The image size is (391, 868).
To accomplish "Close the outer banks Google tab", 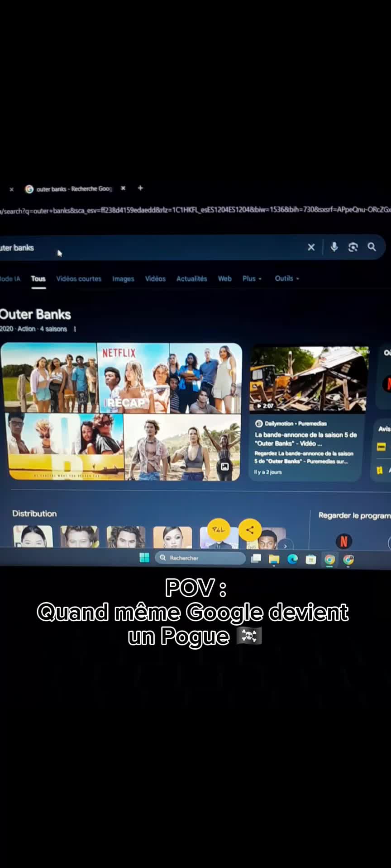I will click(x=123, y=188).
